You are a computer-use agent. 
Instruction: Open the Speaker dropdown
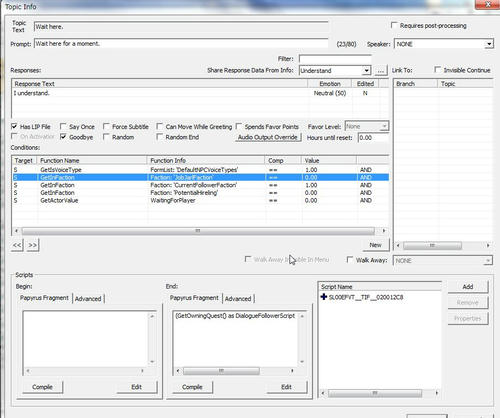tap(489, 44)
